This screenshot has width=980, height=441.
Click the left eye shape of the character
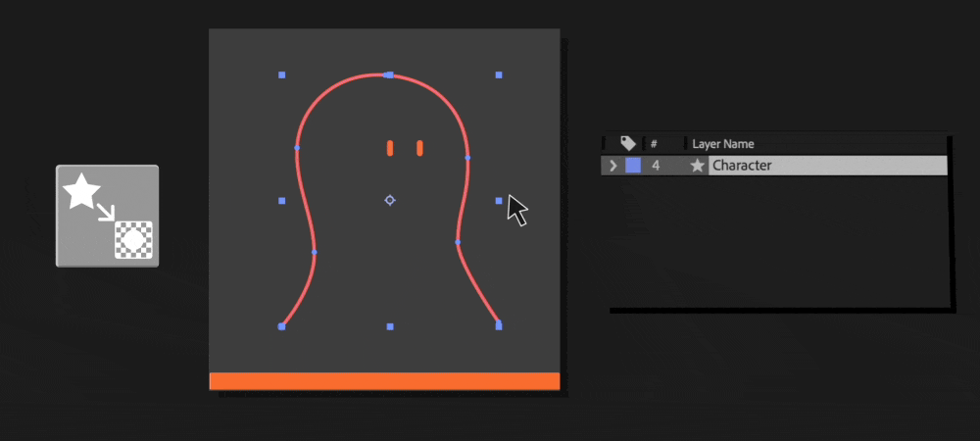390,148
